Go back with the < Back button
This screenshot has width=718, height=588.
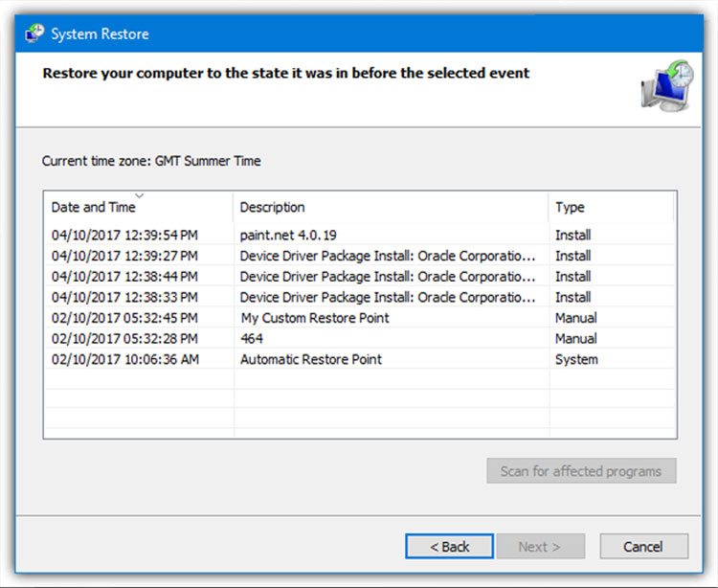449,546
